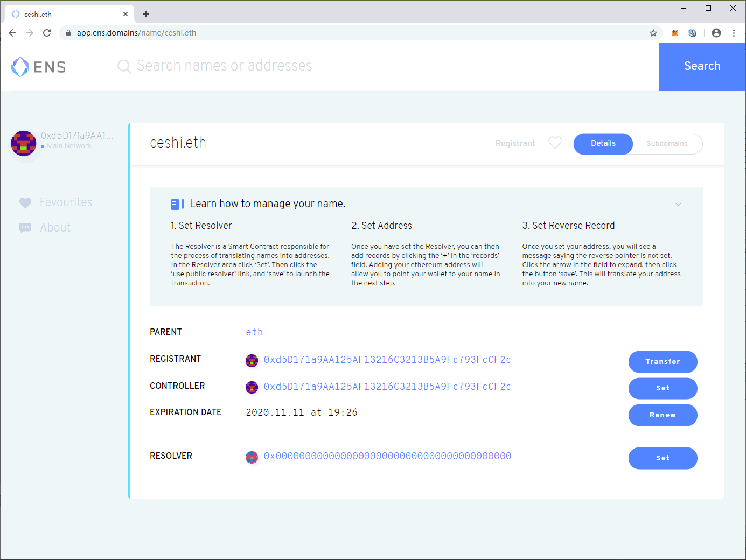Viewport: 746px width, 560px height.
Task: Open the resolver zero address link
Action: (387, 456)
